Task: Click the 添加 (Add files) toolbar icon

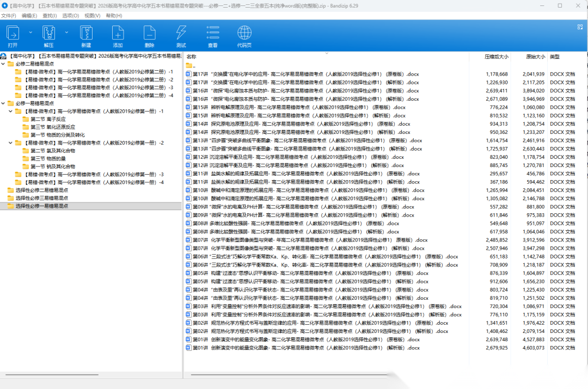Action: point(118,36)
